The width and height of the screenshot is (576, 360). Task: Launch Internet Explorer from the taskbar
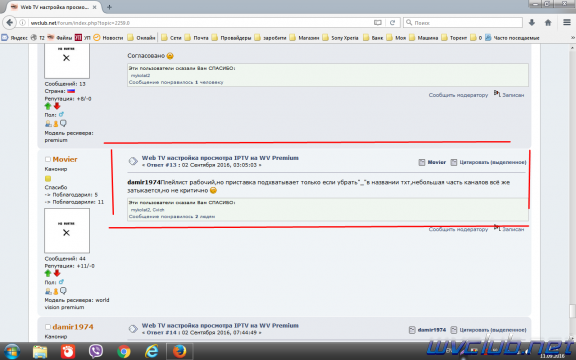click(x=151, y=352)
